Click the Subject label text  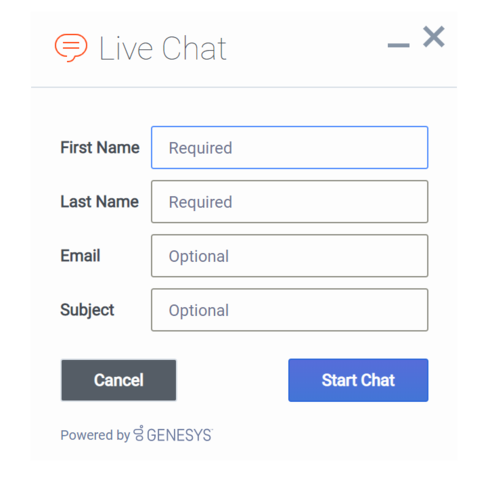tap(87, 310)
